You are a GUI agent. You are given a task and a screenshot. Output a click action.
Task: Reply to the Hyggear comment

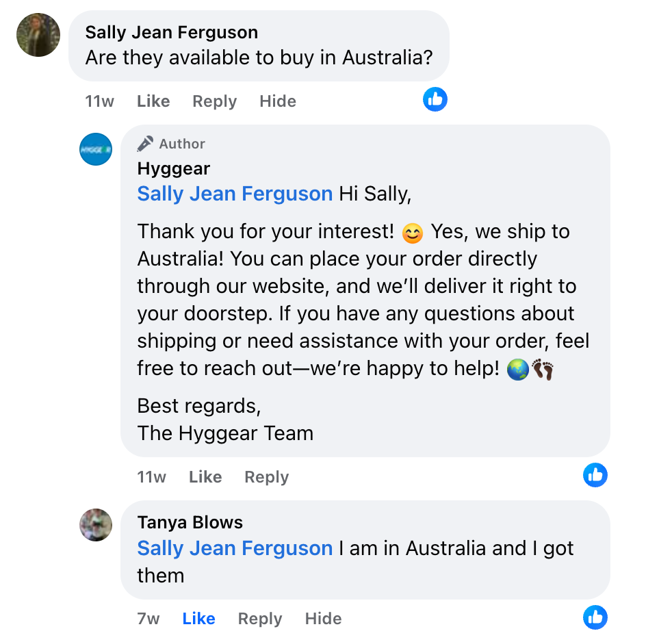[266, 477]
